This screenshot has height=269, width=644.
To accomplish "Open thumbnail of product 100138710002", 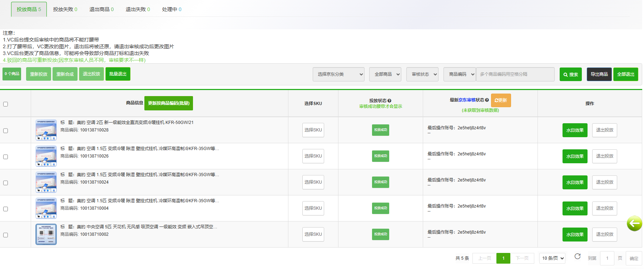I will click(46, 234).
